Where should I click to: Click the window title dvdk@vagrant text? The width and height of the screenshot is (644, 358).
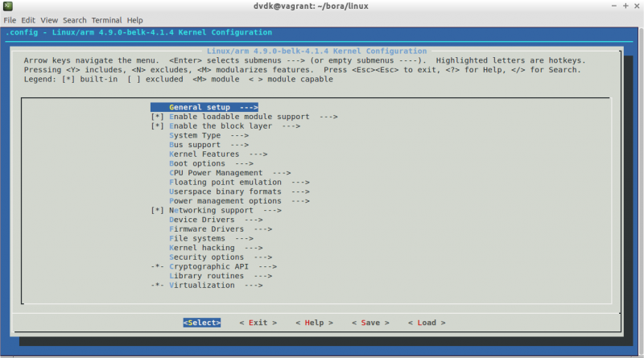pyautogui.click(x=311, y=6)
